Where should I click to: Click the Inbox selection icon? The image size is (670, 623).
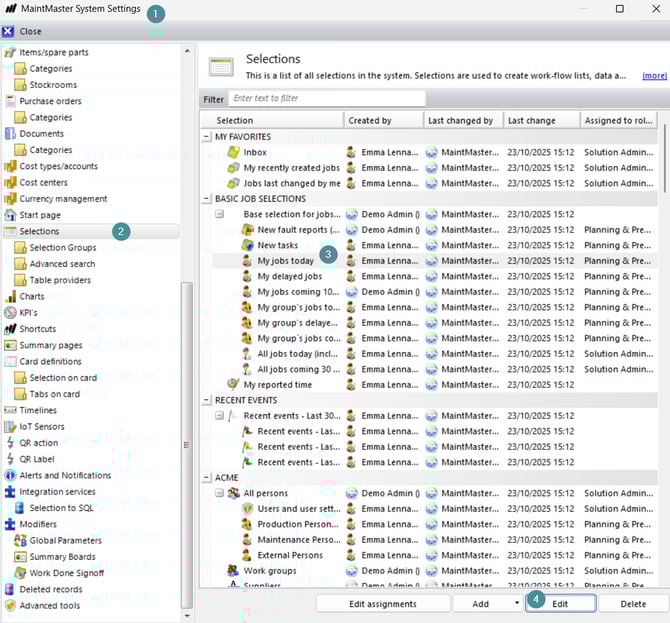pyautogui.click(x=232, y=152)
